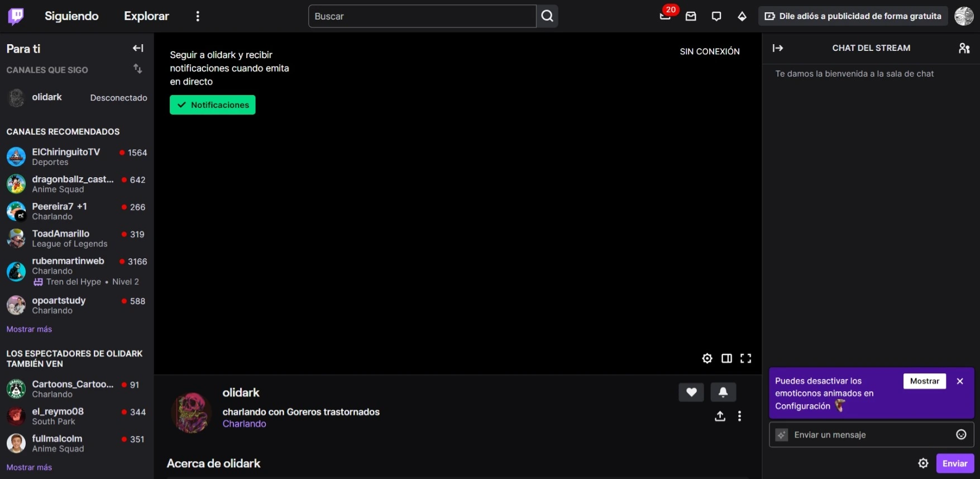
Task: Open the user profile avatar menu
Action: click(x=964, y=16)
